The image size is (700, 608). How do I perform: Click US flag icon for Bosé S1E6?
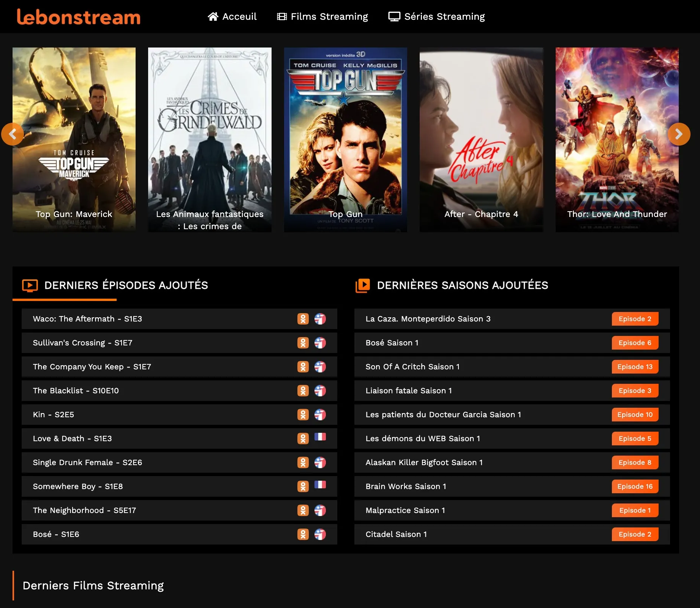320,534
